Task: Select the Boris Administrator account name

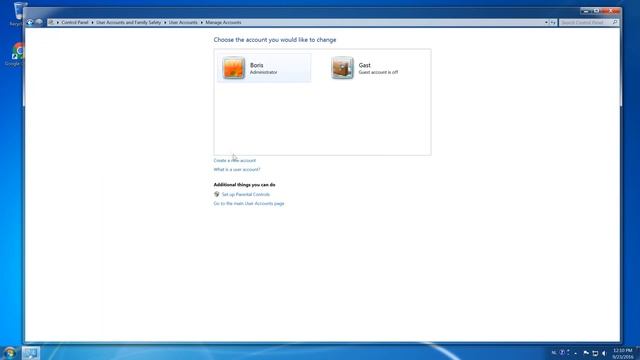Action: click(257, 65)
